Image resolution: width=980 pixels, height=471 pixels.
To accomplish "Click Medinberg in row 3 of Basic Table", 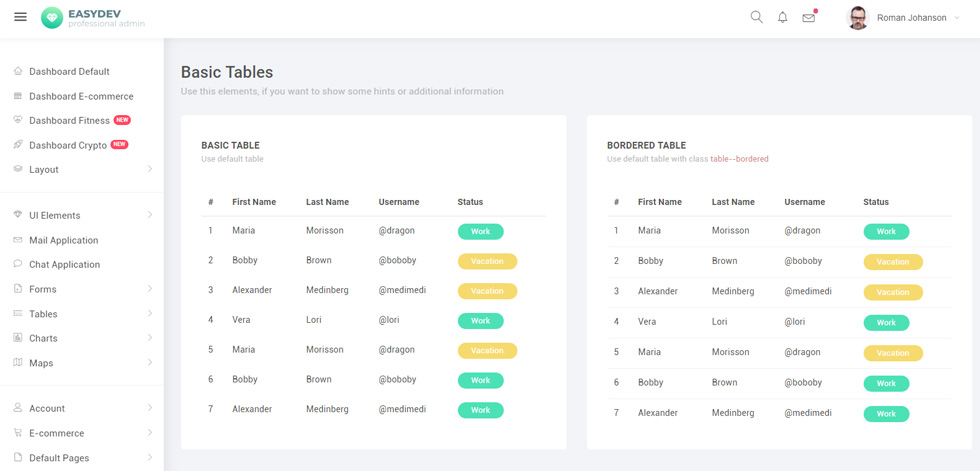I will click(x=327, y=290).
